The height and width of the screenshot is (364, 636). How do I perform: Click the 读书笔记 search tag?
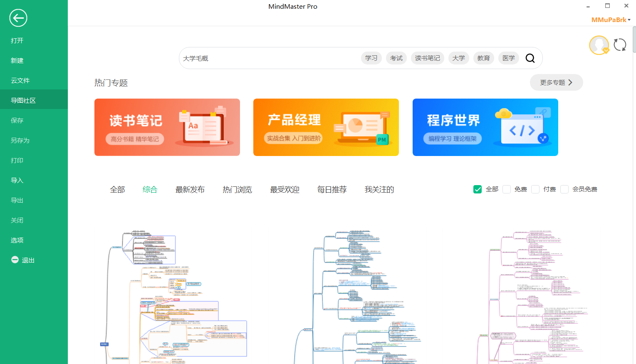pos(428,58)
